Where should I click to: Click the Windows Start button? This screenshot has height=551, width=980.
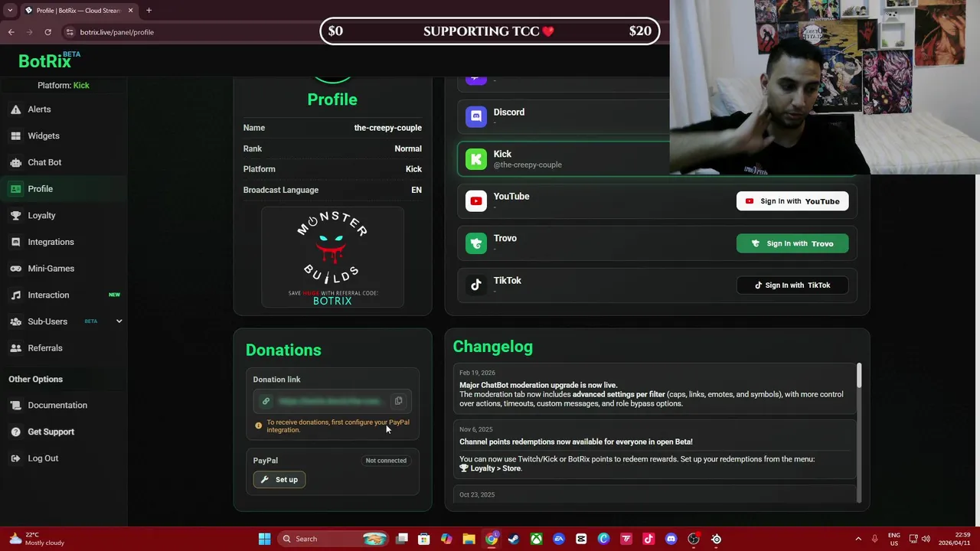point(264,539)
